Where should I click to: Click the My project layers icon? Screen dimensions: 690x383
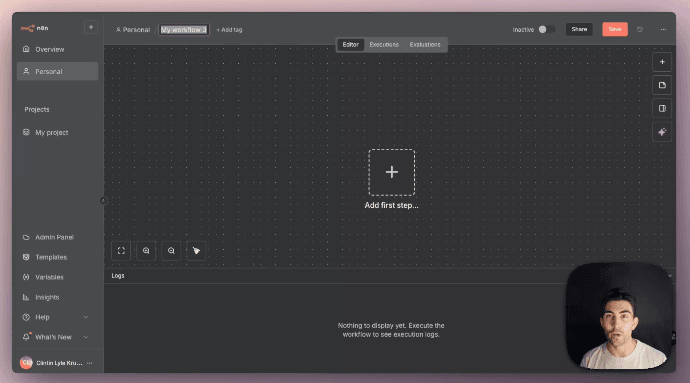[26, 132]
